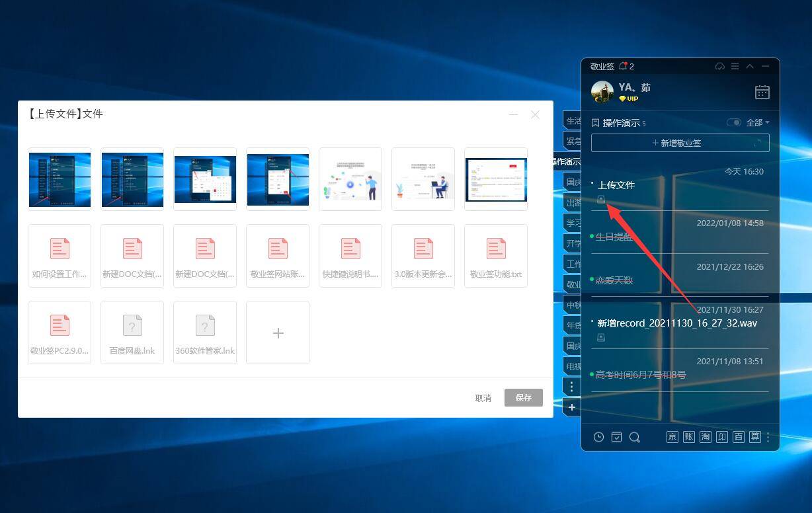Screen dimensions: 812x513
Task: Switch to the 紧急 category tab
Action: (x=573, y=141)
